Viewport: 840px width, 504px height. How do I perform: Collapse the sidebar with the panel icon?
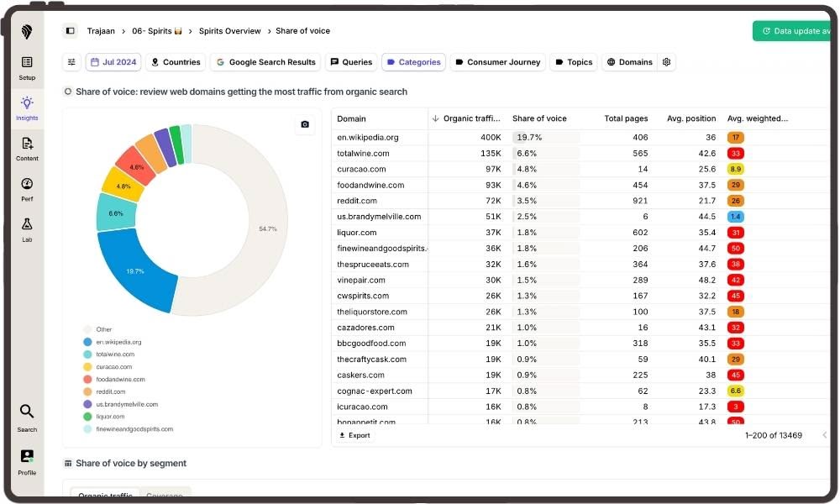(x=71, y=31)
